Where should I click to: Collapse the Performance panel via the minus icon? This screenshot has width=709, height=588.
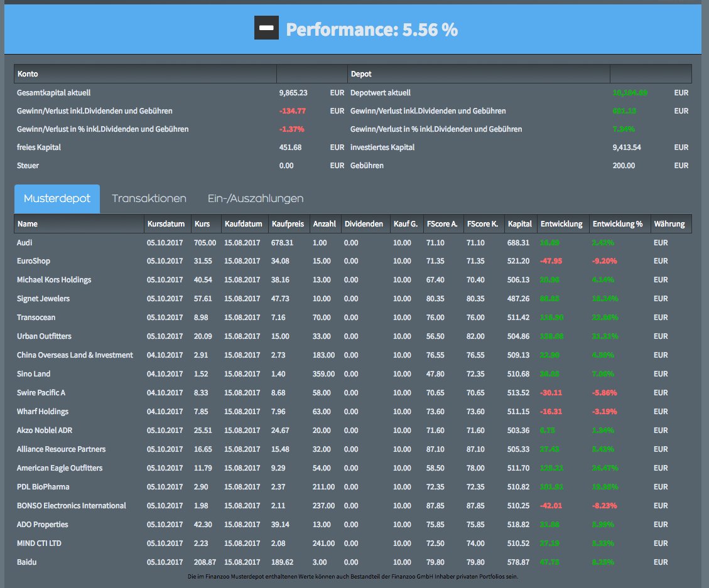click(266, 28)
